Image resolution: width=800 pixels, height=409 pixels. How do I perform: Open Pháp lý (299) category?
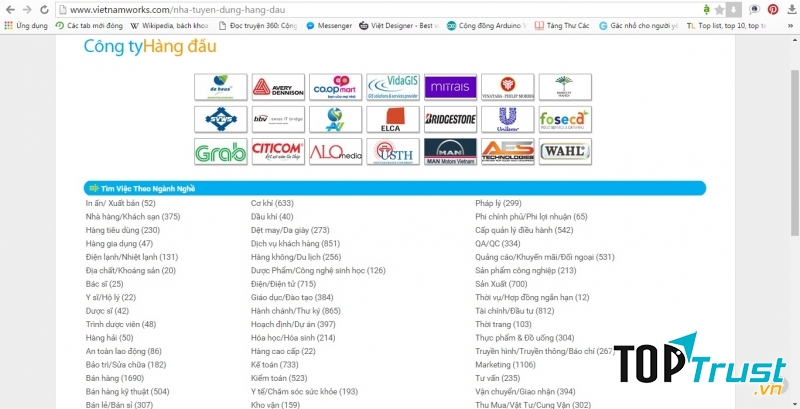[x=498, y=203]
